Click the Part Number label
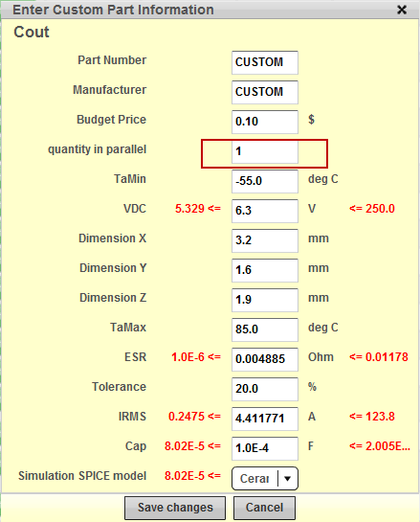Viewport: 420px width, 522px height. 112,60
